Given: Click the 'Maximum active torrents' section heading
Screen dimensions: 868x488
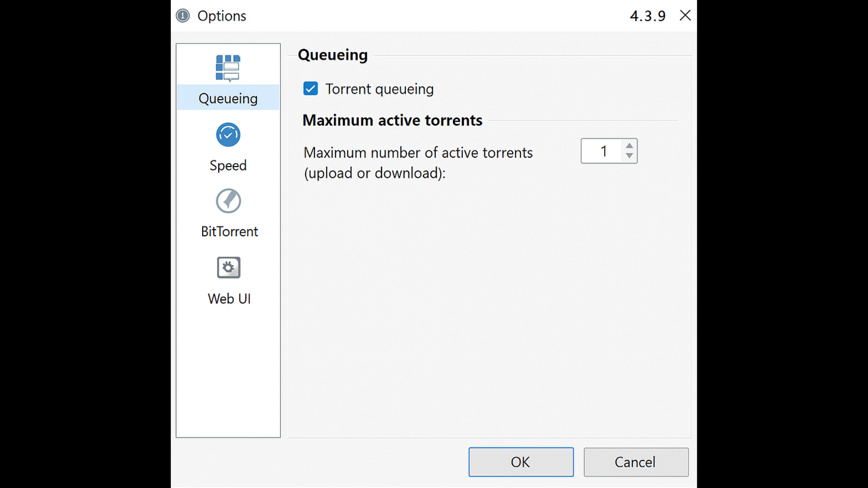Looking at the screenshot, I should pyautogui.click(x=392, y=120).
